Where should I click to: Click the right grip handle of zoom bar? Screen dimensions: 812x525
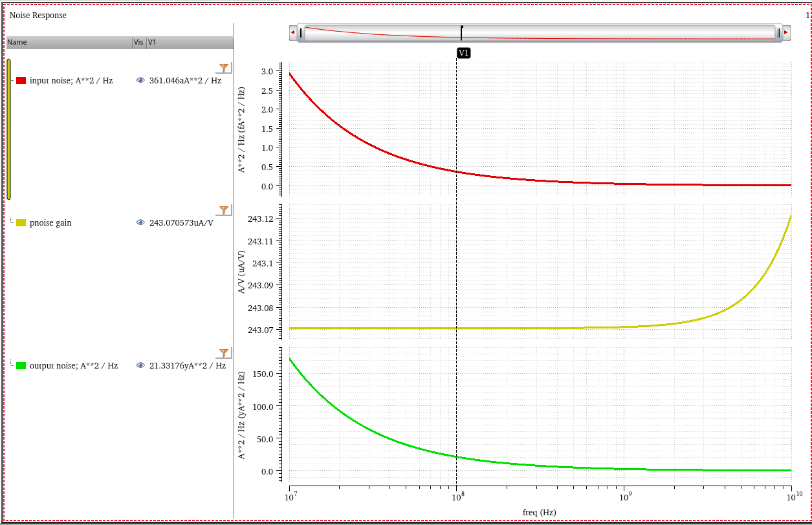point(778,32)
